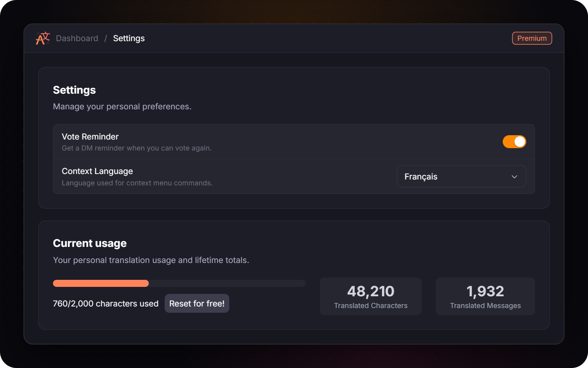Click 'Manage your personal preferences.' text
The image size is (588, 368).
pyautogui.click(x=122, y=107)
